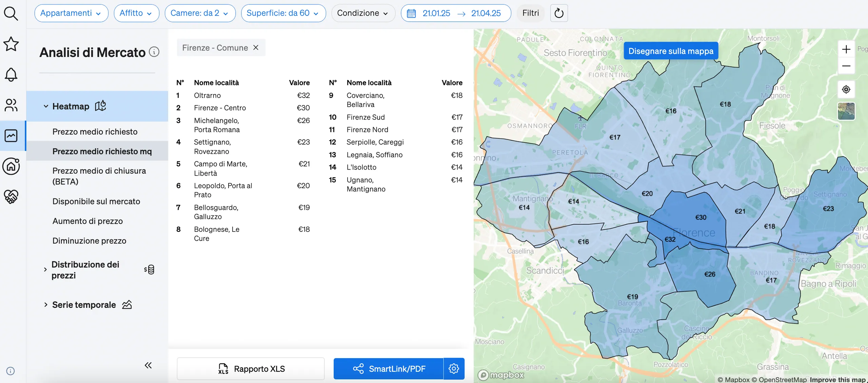Screen dimensions: 868x383
Task: Click the Filtri button
Action: point(531,13)
